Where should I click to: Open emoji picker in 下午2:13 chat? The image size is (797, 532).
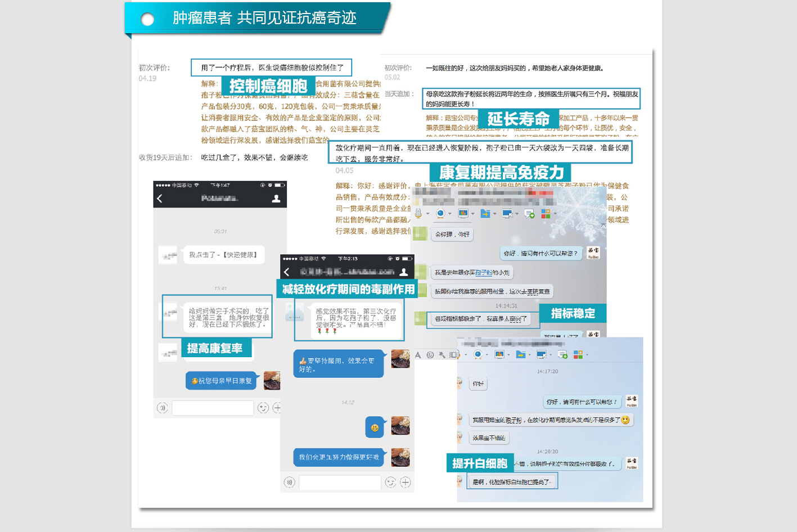tap(390, 482)
